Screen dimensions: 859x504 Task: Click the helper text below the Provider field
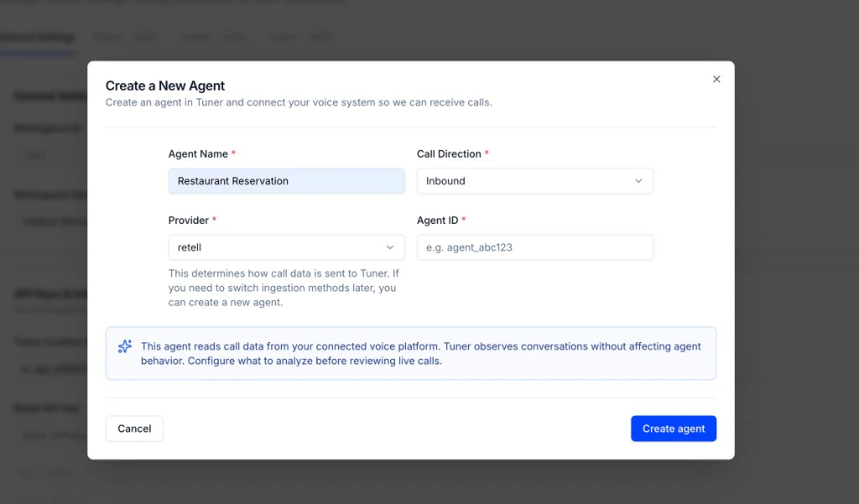point(284,286)
